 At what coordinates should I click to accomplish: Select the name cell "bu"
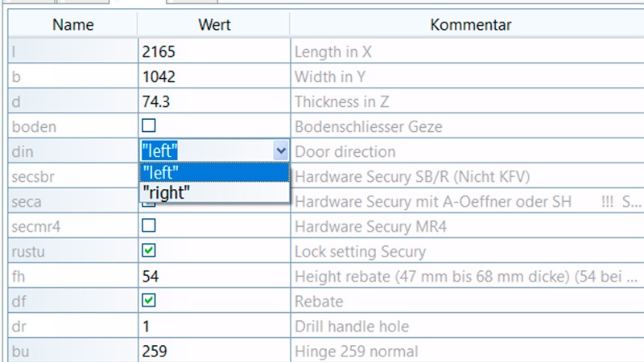pyautogui.click(x=73, y=351)
